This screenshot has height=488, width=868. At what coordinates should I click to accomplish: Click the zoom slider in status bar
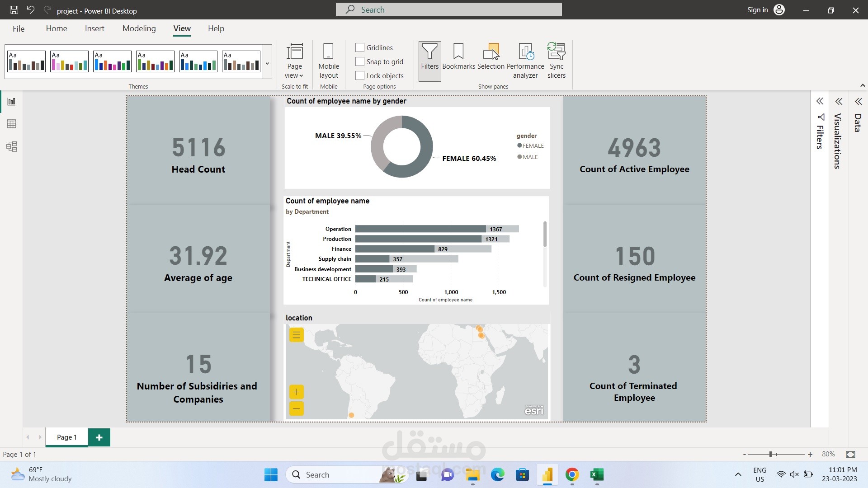click(771, 454)
